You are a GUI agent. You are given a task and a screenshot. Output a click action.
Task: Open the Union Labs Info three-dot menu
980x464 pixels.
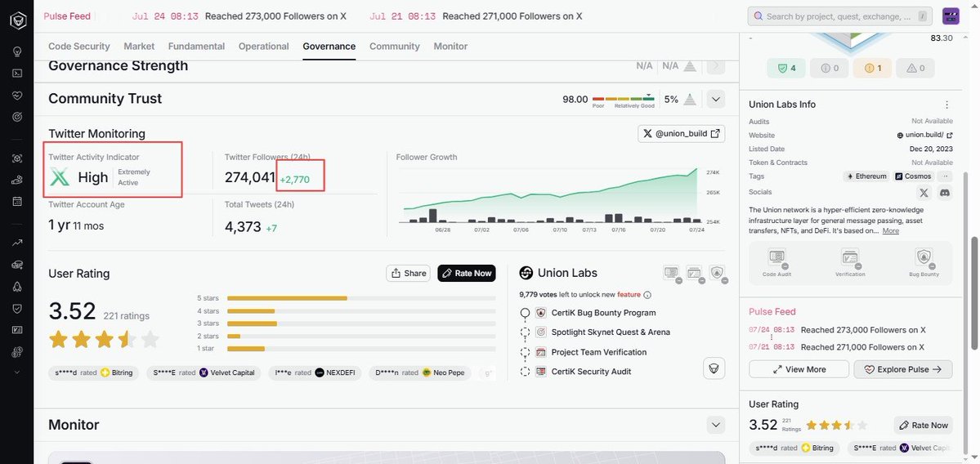click(x=946, y=105)
